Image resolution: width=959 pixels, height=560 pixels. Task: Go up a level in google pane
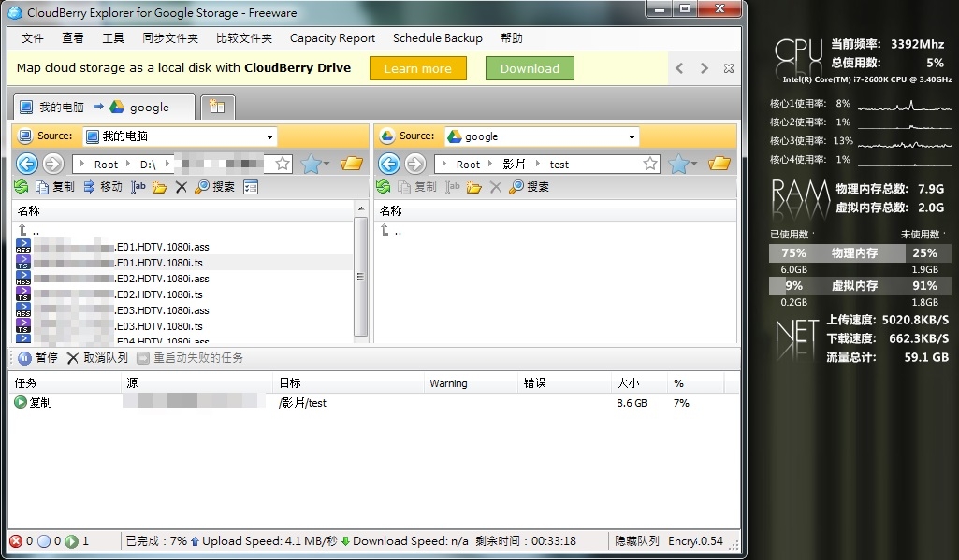point(391,231)
